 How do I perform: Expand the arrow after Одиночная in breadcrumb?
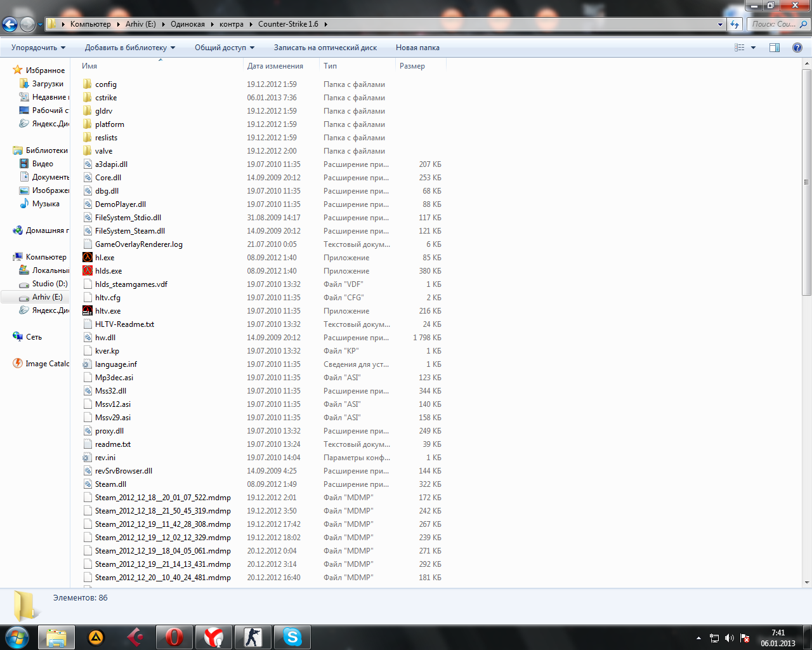tap(212, 24)
